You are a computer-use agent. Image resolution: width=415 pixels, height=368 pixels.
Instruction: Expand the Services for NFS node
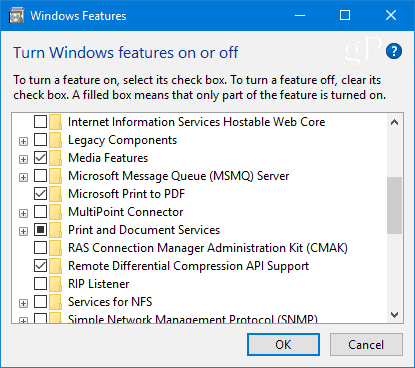tap(23, 304)
